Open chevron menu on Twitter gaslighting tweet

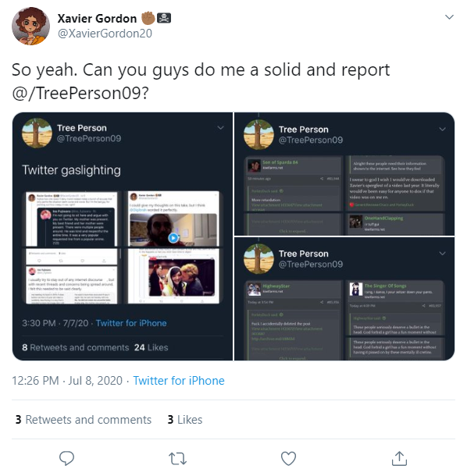pyautogui.click(x=220, y=128)
